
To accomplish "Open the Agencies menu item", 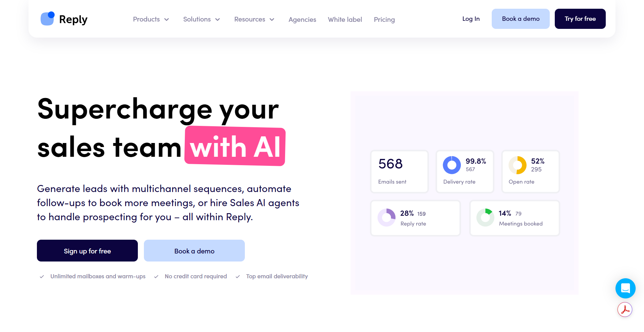I will click(x=302, y=19).
